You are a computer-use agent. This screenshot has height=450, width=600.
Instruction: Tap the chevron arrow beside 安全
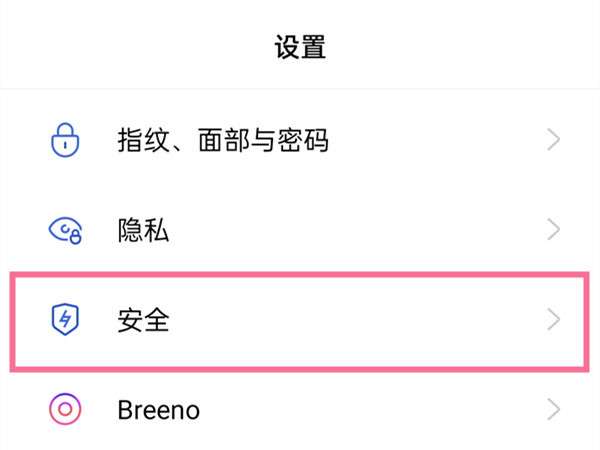[554, 320]
